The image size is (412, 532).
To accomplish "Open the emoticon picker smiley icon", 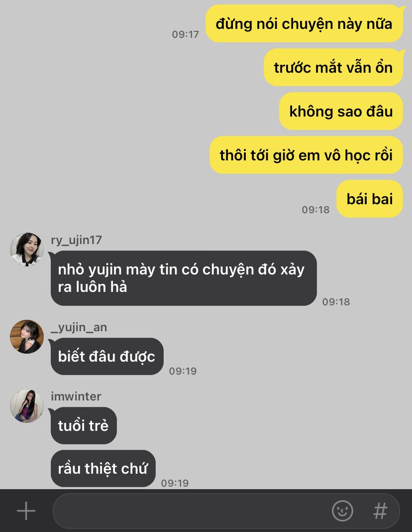I will tap(342, 511).
